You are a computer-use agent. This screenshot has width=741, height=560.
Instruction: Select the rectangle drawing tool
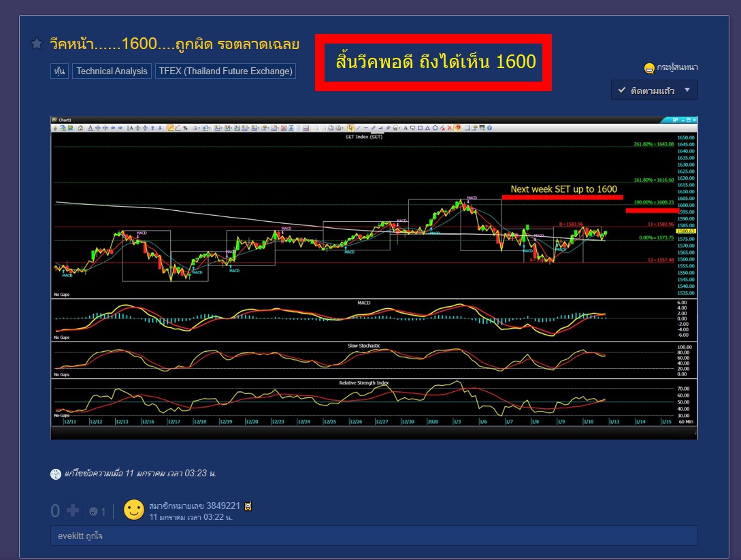(420, 128)
